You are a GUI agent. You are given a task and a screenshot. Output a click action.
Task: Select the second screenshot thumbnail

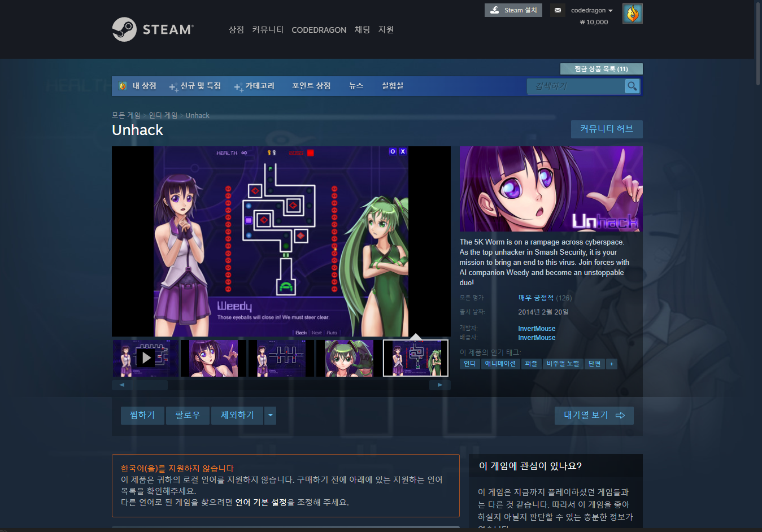213,358
